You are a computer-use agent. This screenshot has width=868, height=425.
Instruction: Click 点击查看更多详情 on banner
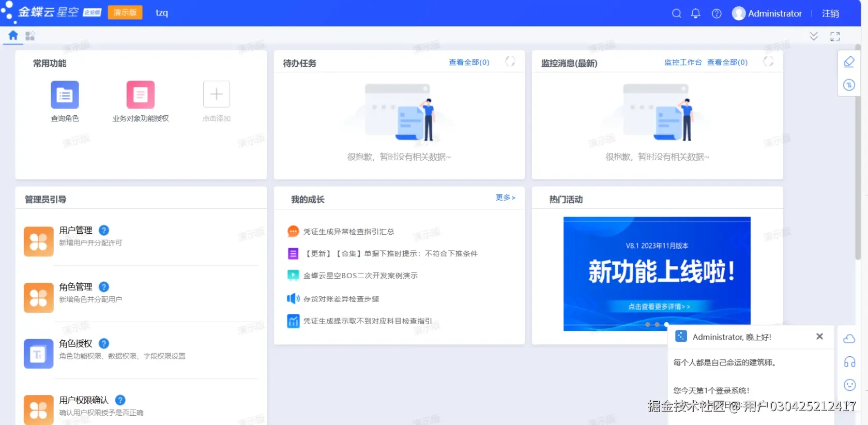click(659, 307)
